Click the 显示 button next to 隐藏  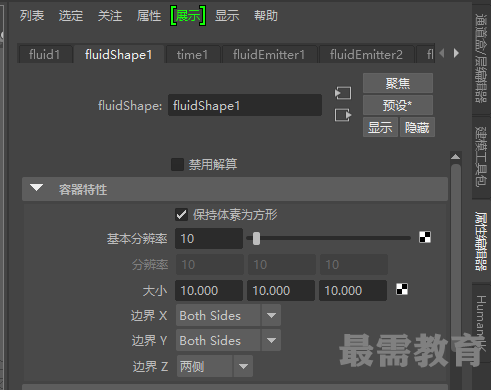point(380,127)
